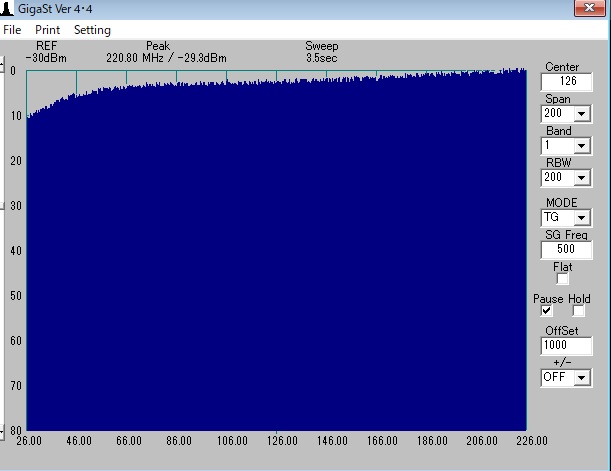Expand the RBW dropdown

tap(581, 178)
